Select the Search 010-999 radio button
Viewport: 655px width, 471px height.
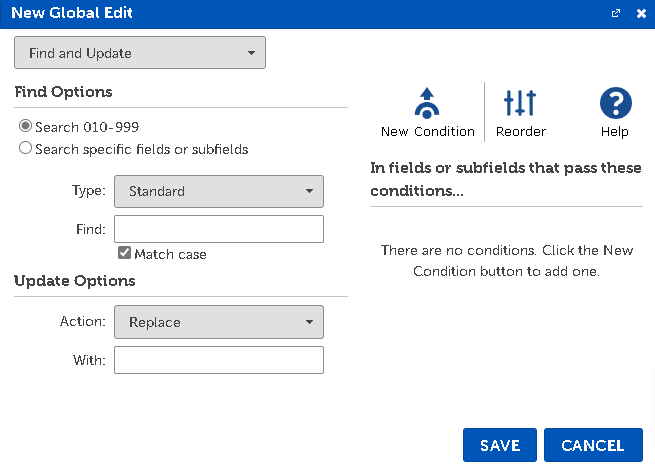25,127
